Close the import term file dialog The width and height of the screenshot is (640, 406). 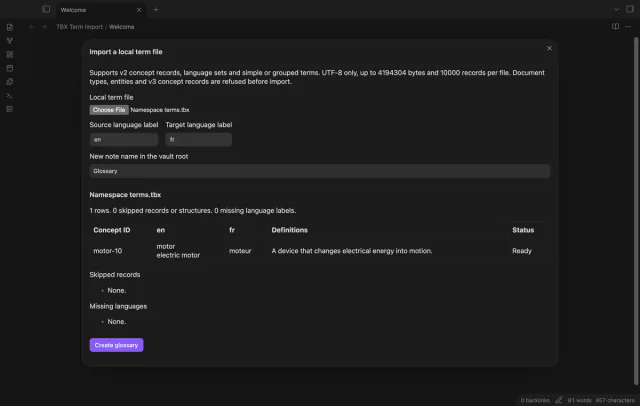pyautogui.click(x=549, y=48)
